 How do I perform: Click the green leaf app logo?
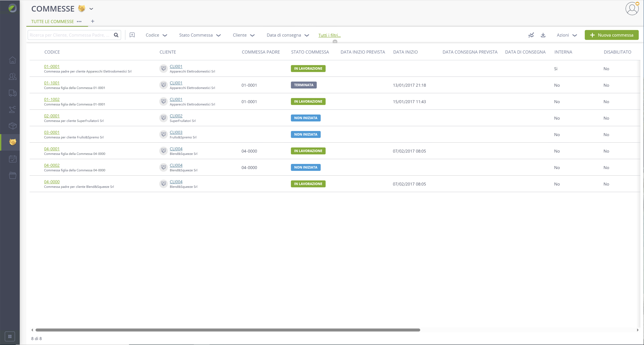[x=12, y=8]
